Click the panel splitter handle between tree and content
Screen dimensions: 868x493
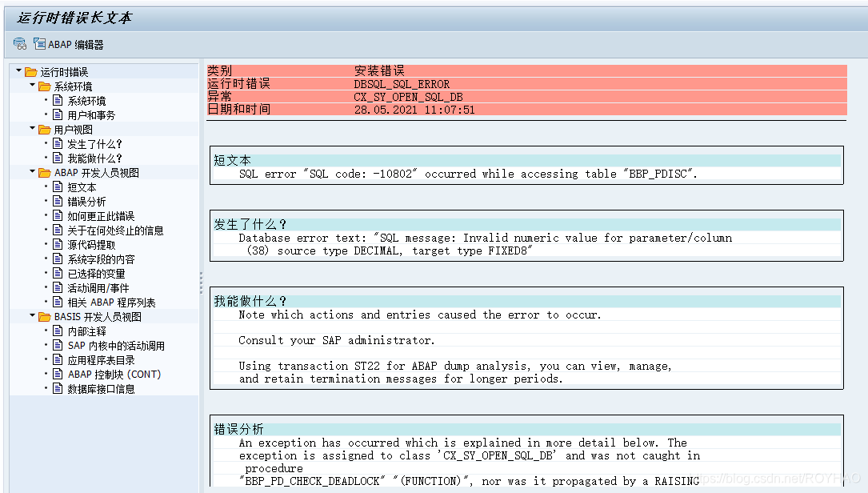pos(201,284)
